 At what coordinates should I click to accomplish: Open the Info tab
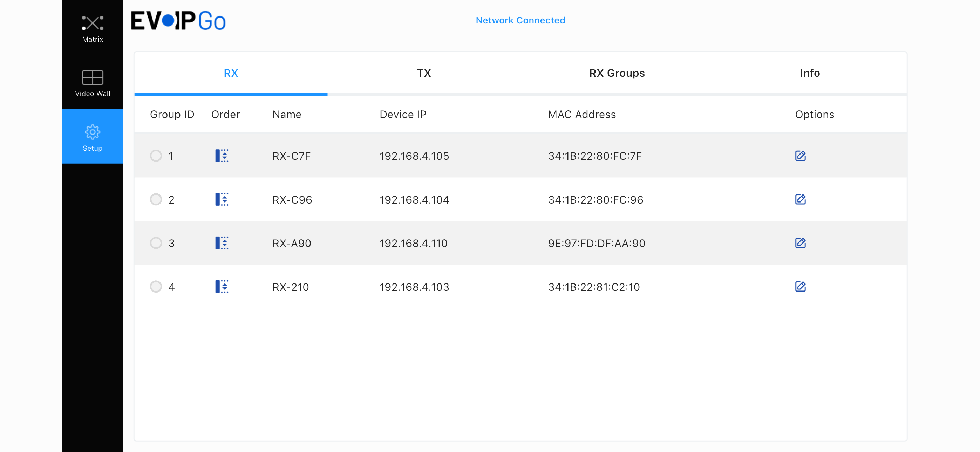pos(810,73)
